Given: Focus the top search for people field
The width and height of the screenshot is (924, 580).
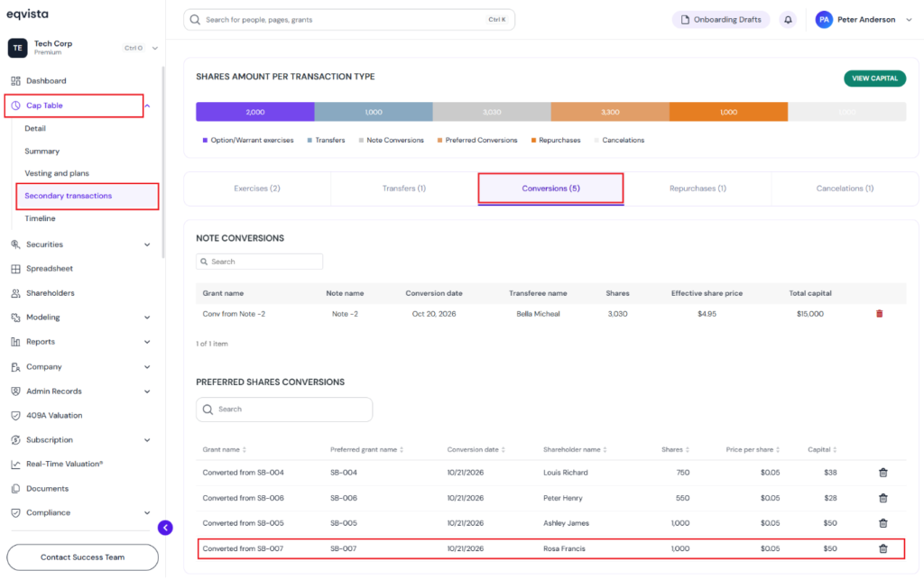Looking at the screenshot, I should pos(349,20).
